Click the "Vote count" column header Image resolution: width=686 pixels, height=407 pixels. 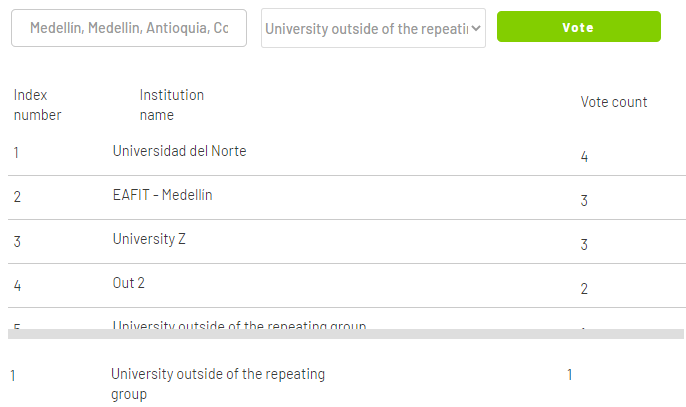614,102
